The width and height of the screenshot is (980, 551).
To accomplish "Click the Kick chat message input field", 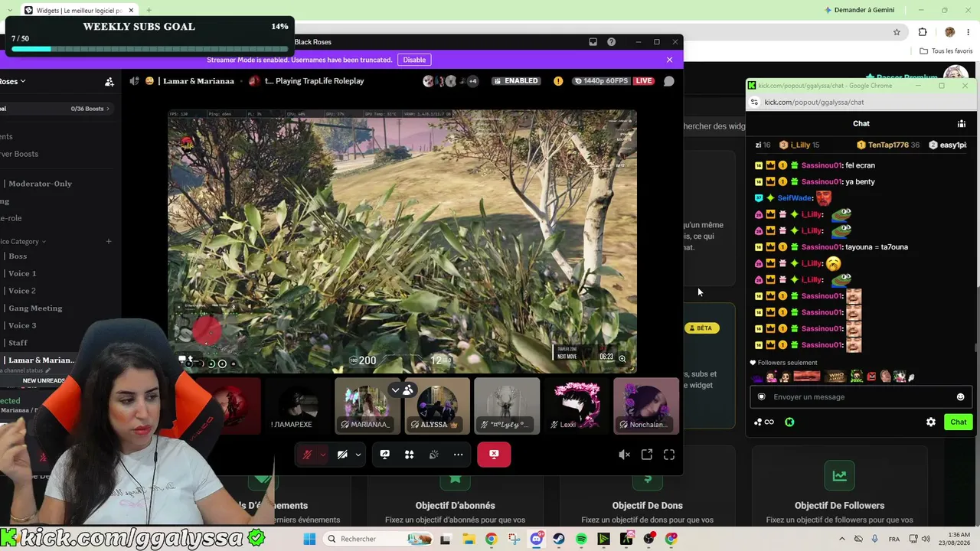I will coord(861,397).
